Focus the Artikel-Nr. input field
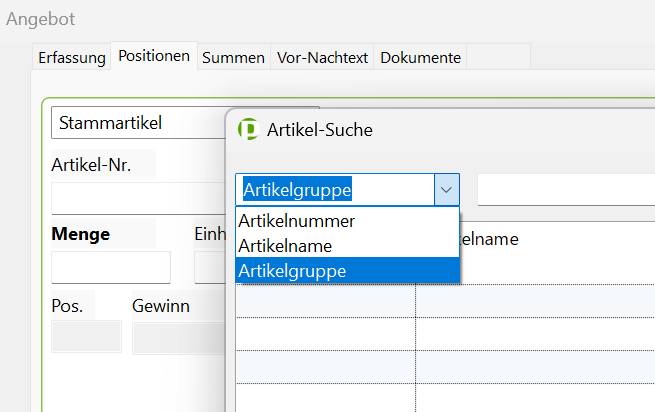The width and height of the screenshot is (655, 412). click(x=138, y=198)
